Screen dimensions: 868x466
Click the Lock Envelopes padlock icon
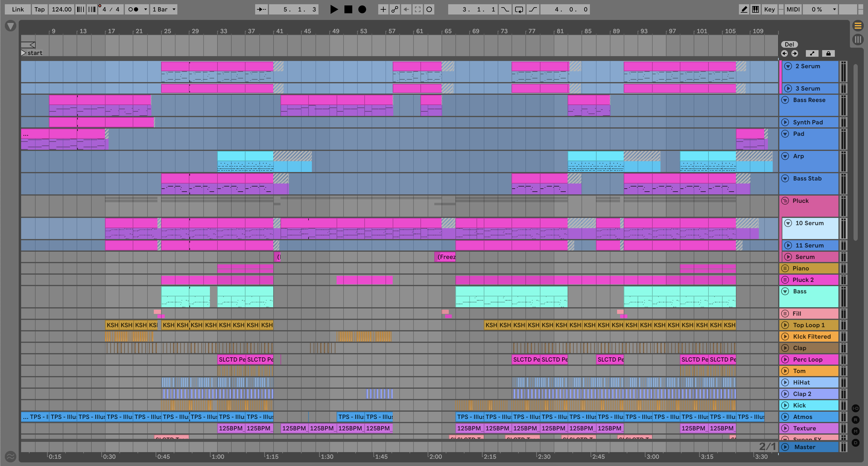(828, 53)
